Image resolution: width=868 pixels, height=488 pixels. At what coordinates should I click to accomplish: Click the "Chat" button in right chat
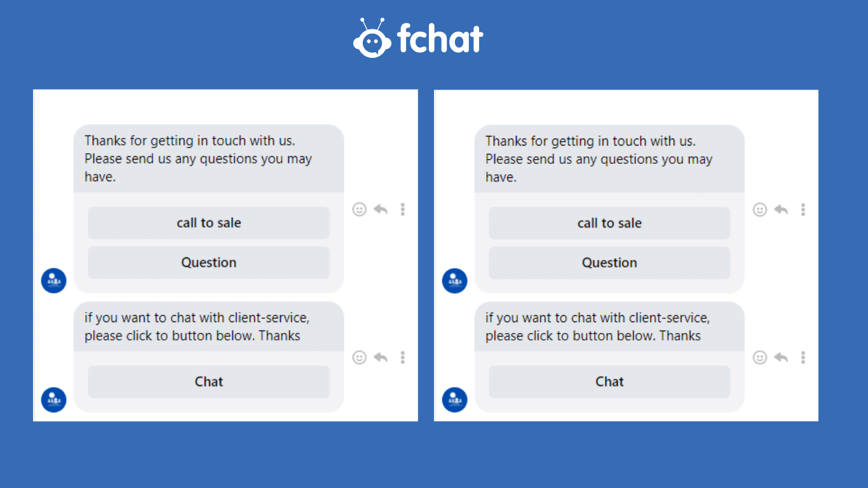click(x=609, y=382)
